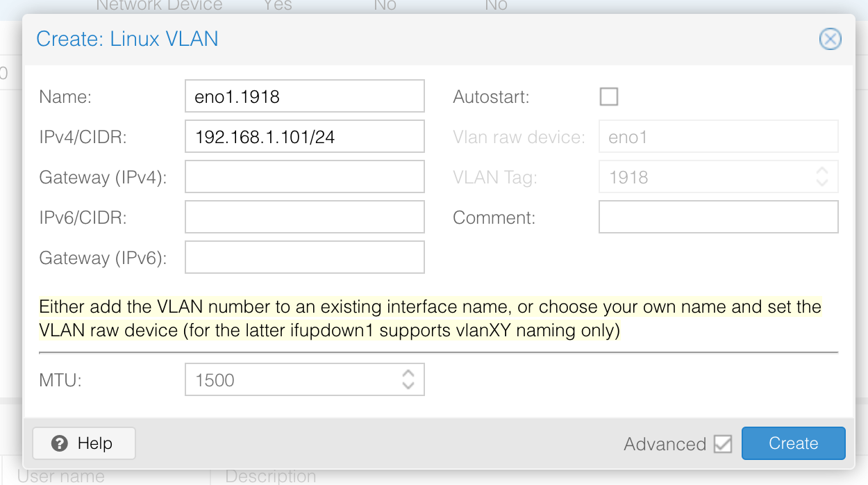The width and height of the screenshot is (868, 485).
Task: Focus the Name field containing eno1.1918
Action: 304,96
